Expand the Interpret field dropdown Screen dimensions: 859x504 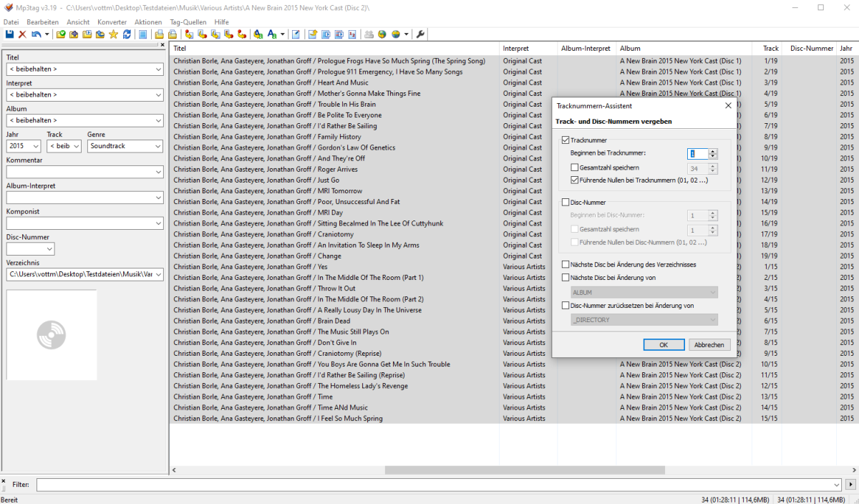(158, 94)
